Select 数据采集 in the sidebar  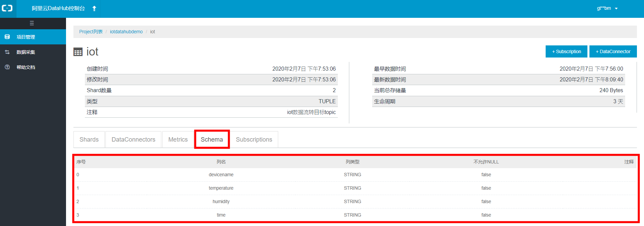click(33, 52)
